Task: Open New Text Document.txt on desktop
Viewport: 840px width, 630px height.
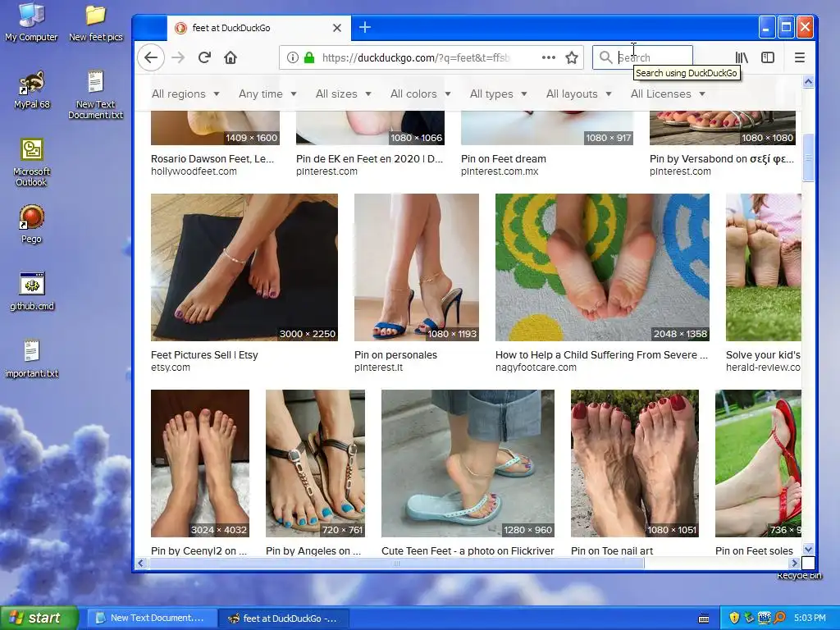Action: click(x=95, y=94)
